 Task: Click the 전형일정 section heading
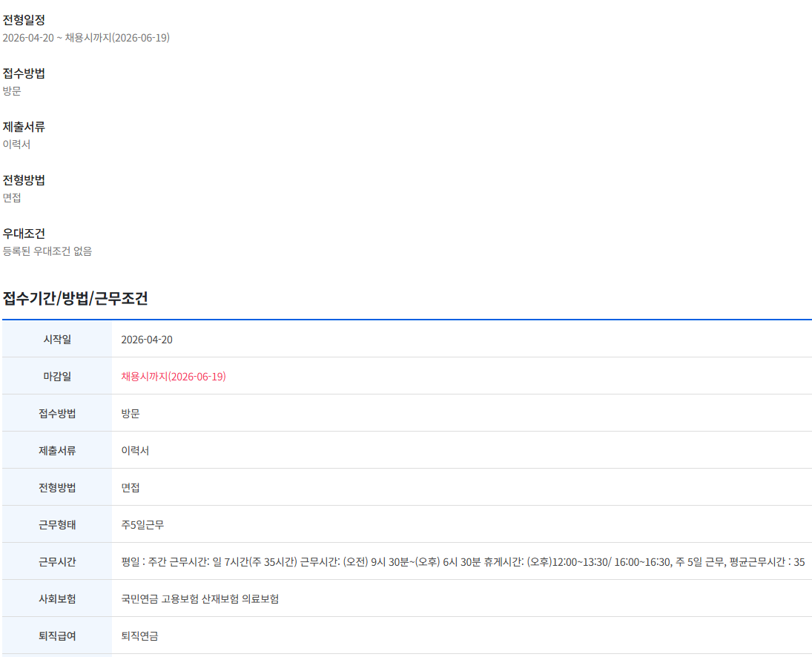24,20
